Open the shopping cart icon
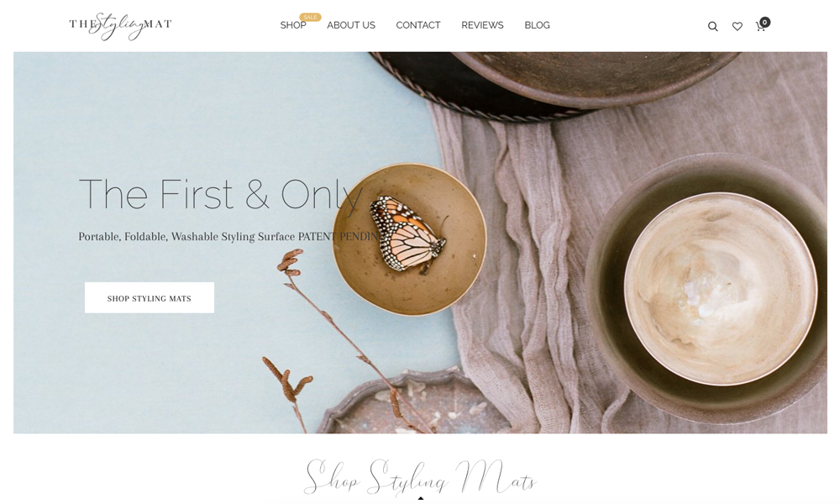The width and height of the screenshot is (840, 504). click(759, 27)
